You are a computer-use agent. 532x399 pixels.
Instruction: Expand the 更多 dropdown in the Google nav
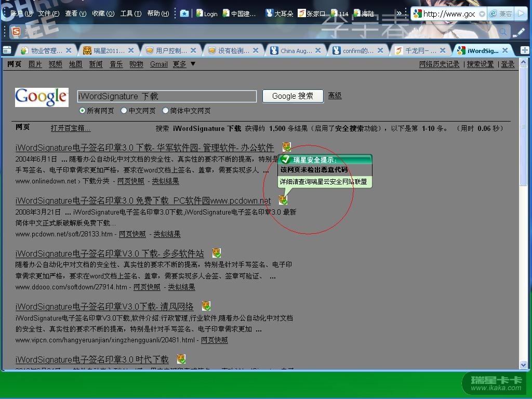coord(183,64)
